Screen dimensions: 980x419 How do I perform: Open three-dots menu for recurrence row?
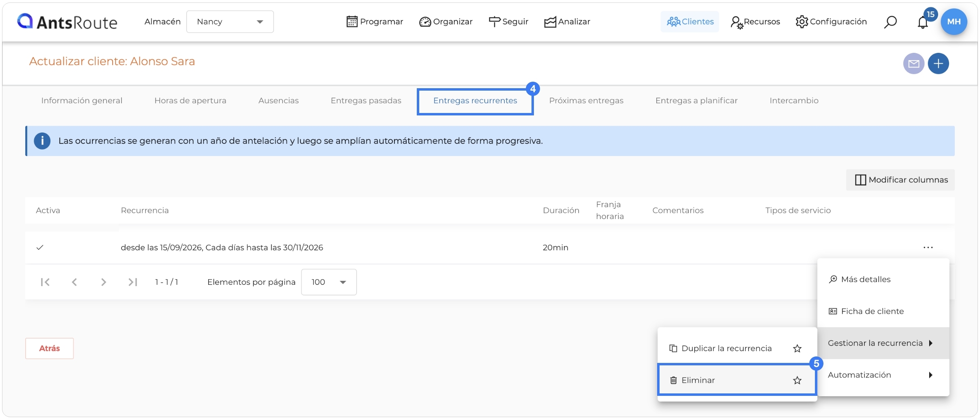928,247
